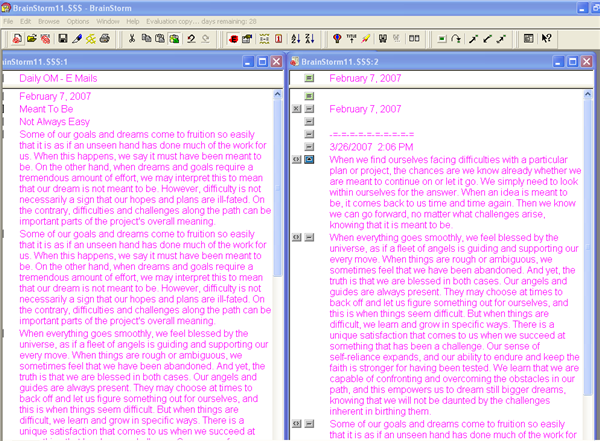Click grey marker beside dashed separator line
This screenshot has width=600, height=441.
[309, 134]
